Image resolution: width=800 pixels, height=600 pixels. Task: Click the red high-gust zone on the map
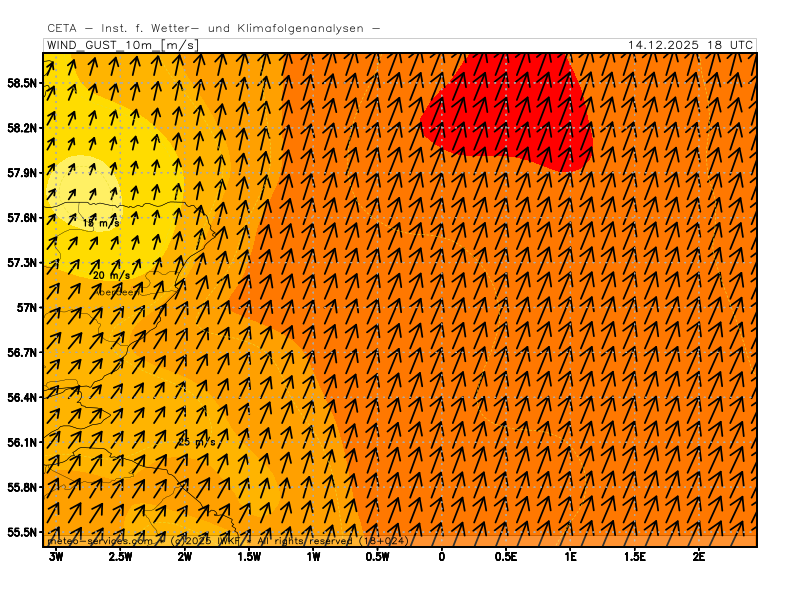coord(510,110)
